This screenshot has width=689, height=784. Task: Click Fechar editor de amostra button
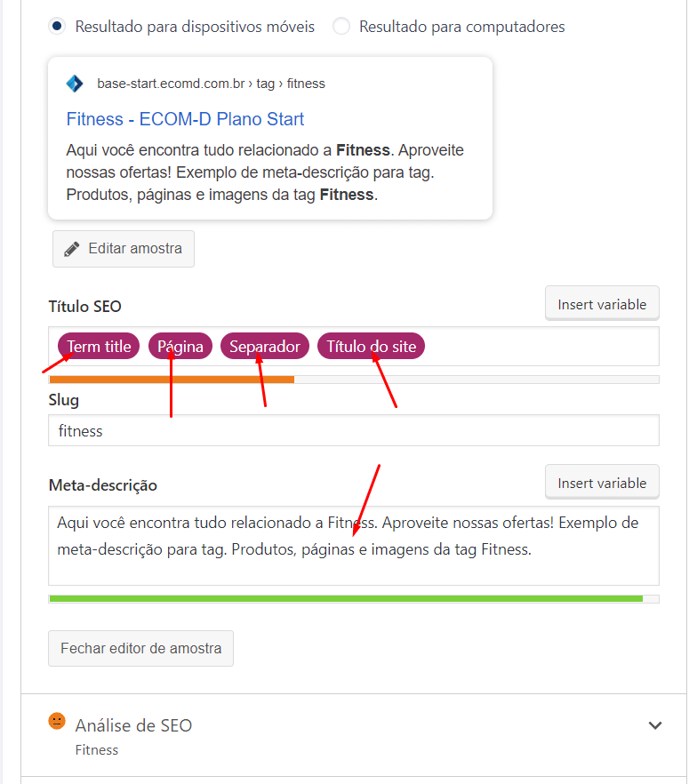[141, 648]
